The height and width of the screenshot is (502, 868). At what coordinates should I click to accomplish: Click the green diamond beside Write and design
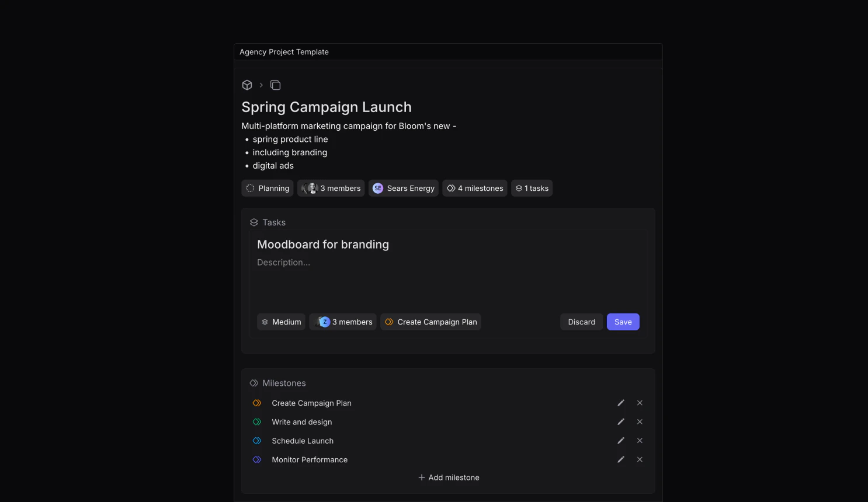tap(257, 421)
